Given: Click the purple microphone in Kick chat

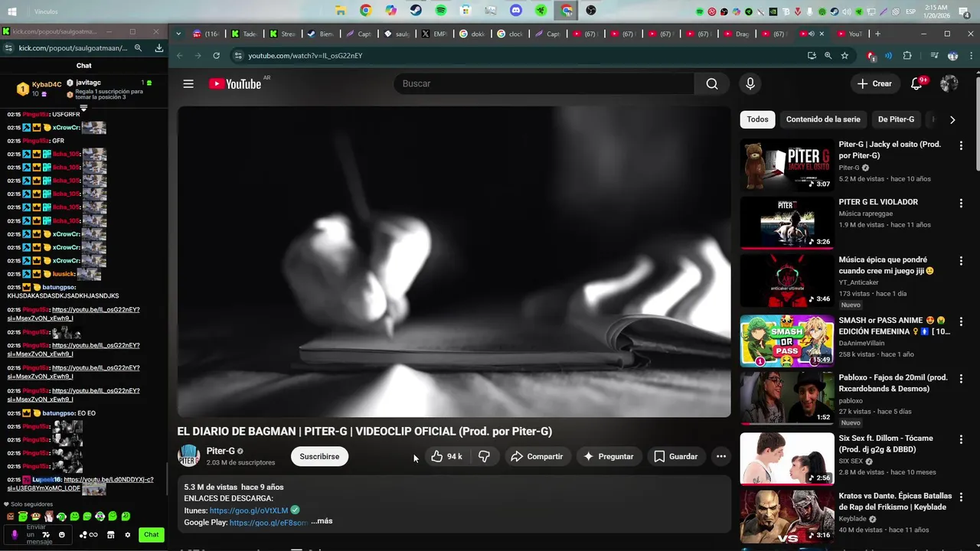Looking at the screenshot, I should pos(14,535).
